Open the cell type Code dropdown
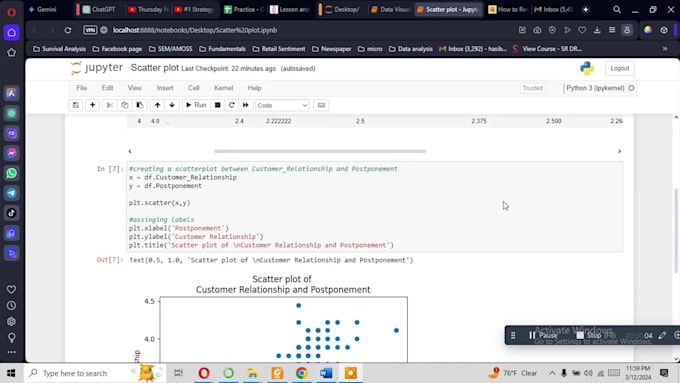Image resolution: width=680 pixels, height=383 pixels. click(282, 105)
